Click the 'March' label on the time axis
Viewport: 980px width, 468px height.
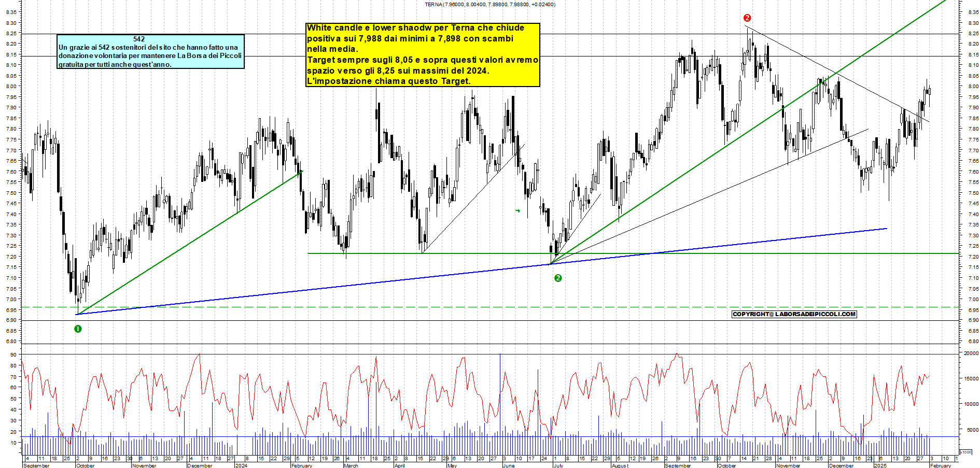coord(351,465)
